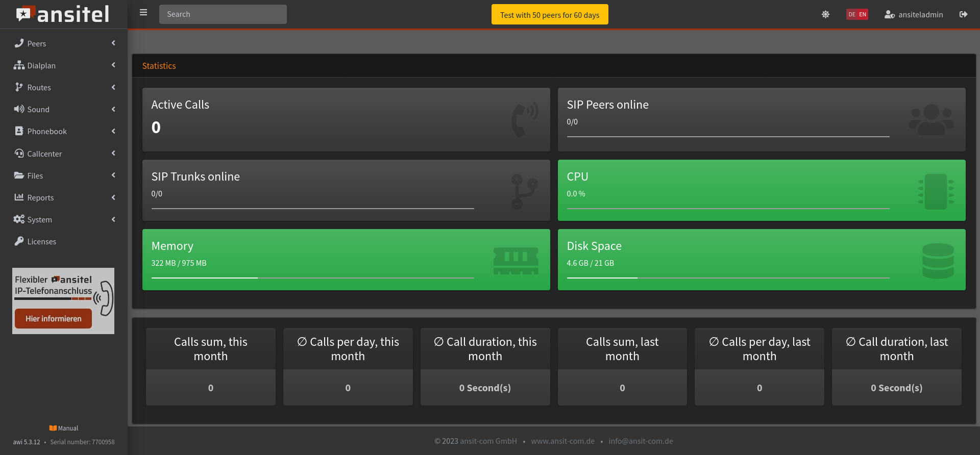Click the logout icon in header
Screen dimensions: 980x455
[963, 14]
